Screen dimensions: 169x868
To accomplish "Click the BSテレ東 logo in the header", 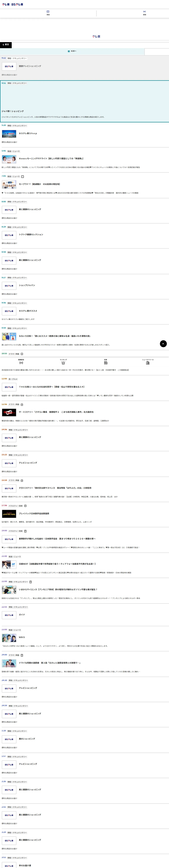I will [17, 4].
